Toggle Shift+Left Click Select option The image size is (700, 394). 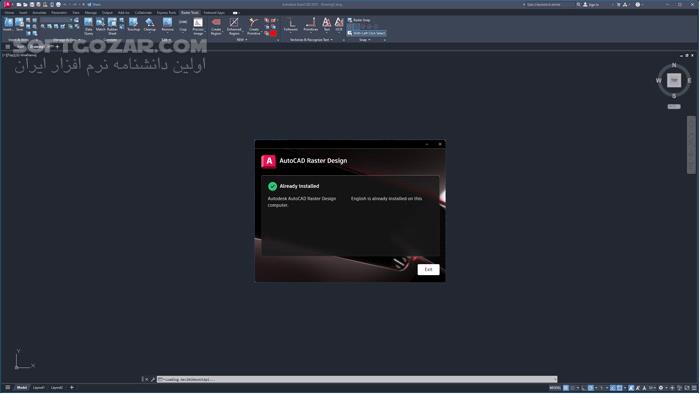coord(367,33)
